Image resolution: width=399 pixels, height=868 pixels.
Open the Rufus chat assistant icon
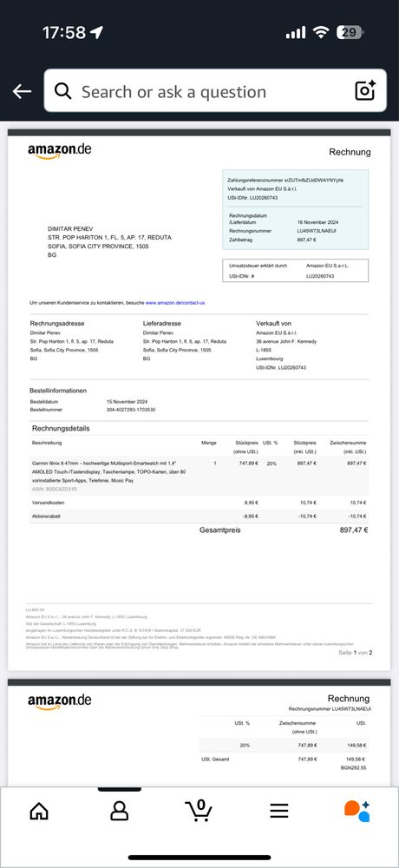(357, 811)
